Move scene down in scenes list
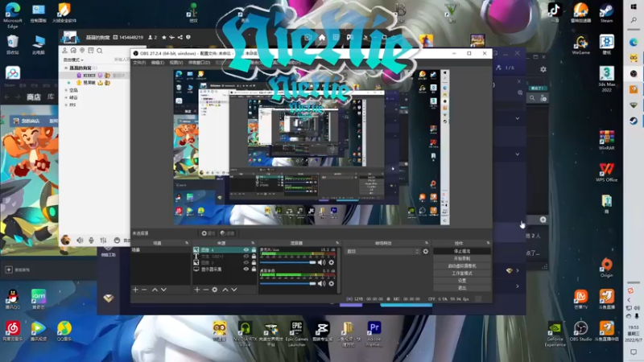 click(163, 290)
